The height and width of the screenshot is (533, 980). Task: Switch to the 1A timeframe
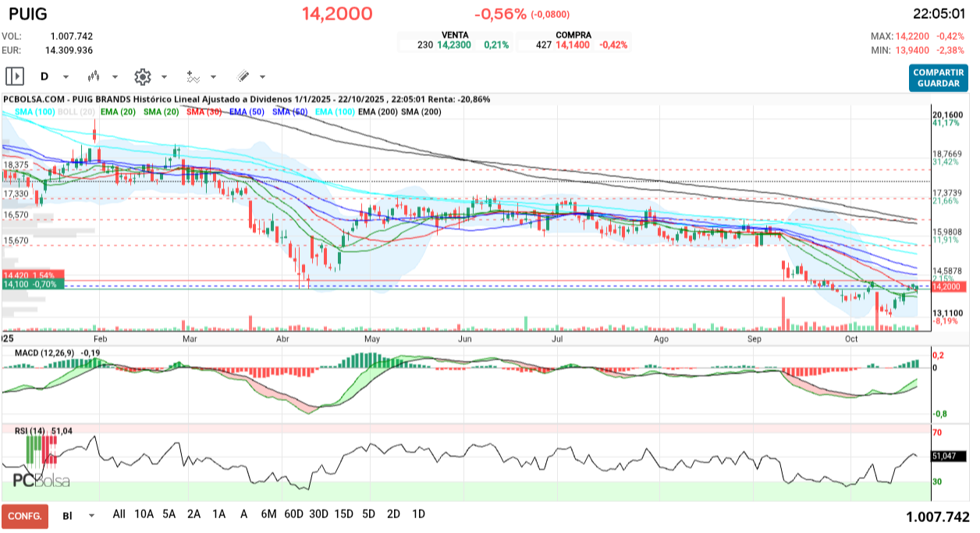[218, 514]
